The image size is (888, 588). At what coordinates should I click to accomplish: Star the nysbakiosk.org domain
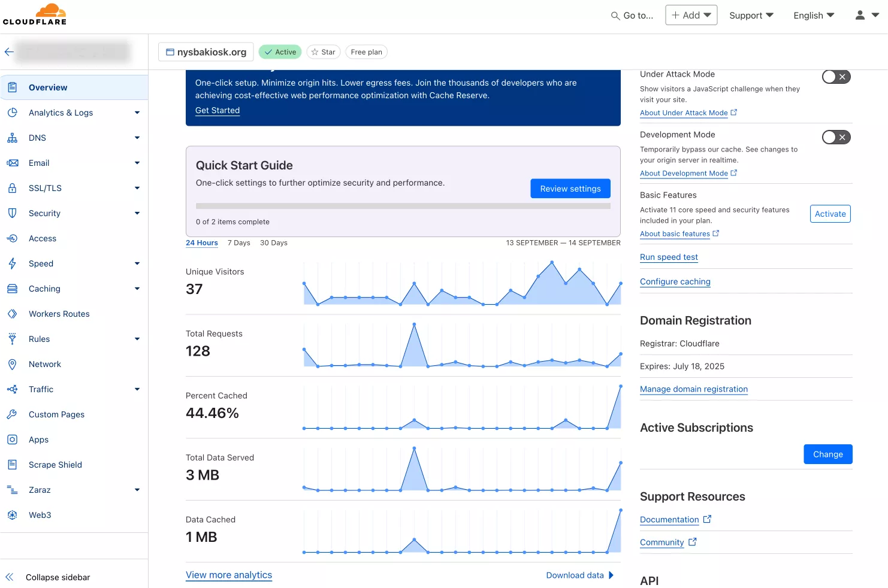coord(324,52)
